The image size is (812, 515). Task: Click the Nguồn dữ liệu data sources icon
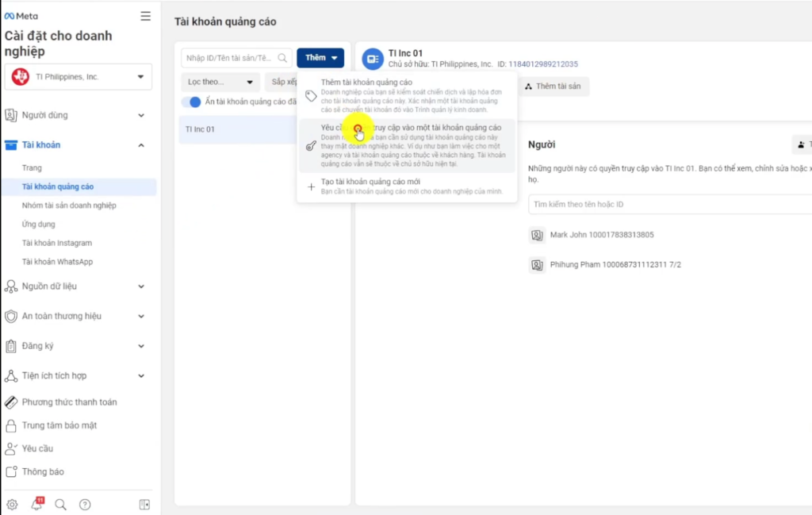11,286
